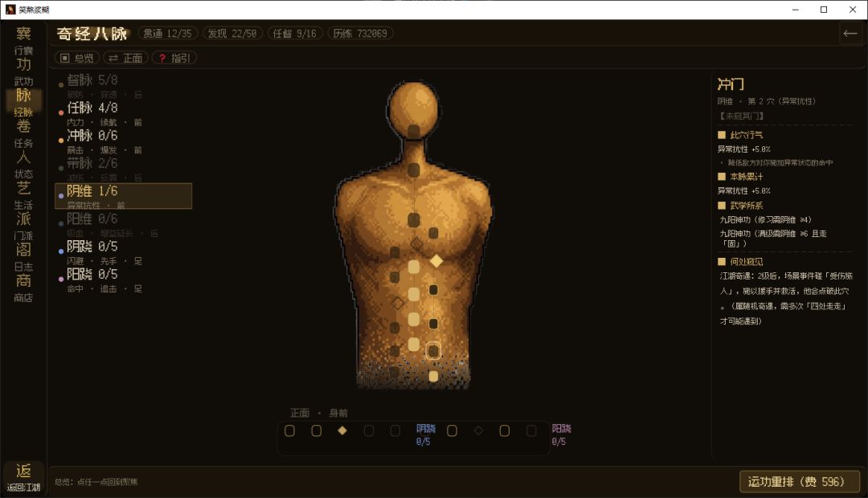Viewport: 868px width, 498px height.
Task: Show the 状态 character status page
Action: pyautogui.click(x=23, y=165)
